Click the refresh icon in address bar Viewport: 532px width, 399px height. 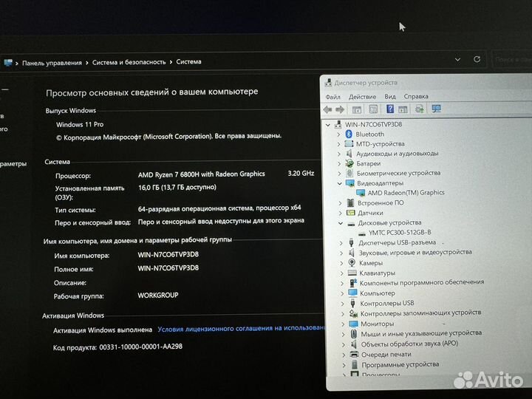click(x=477, y=59)
